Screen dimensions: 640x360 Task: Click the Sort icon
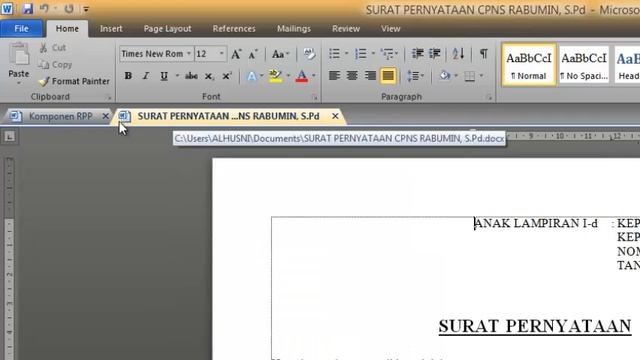click(x=458, y=53)
